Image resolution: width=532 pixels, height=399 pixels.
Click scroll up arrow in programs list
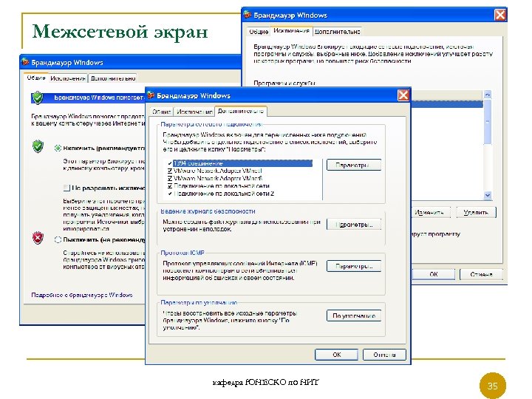tap(488, 95)
